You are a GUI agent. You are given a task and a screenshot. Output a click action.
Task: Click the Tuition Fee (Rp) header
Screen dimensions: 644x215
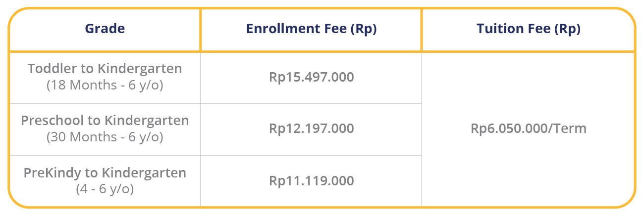click(x=528, y=29)
